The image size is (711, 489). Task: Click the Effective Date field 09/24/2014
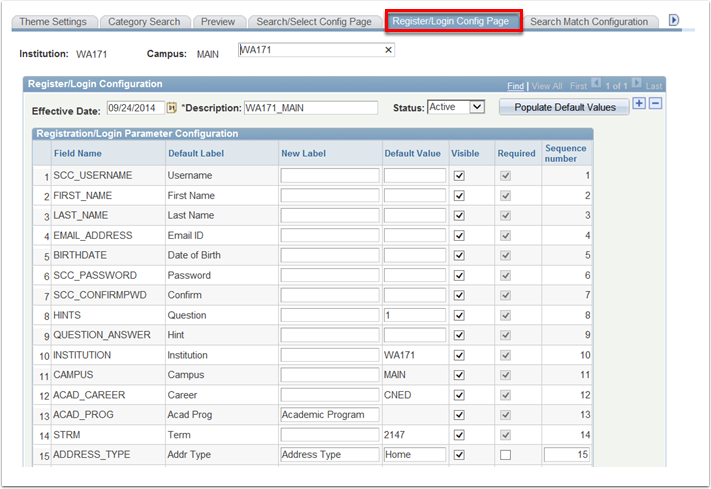[136, 108]
